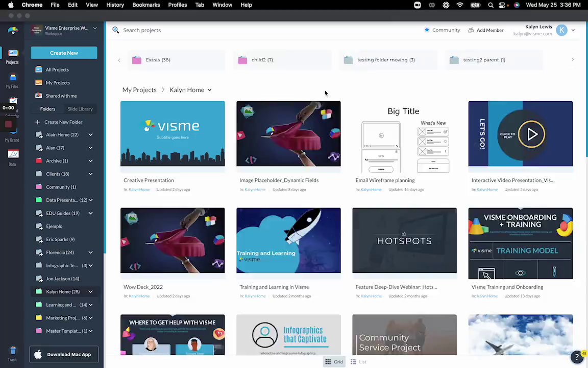Click the Visme logo at top left
The image size is (588, 368).
(13, 31)
